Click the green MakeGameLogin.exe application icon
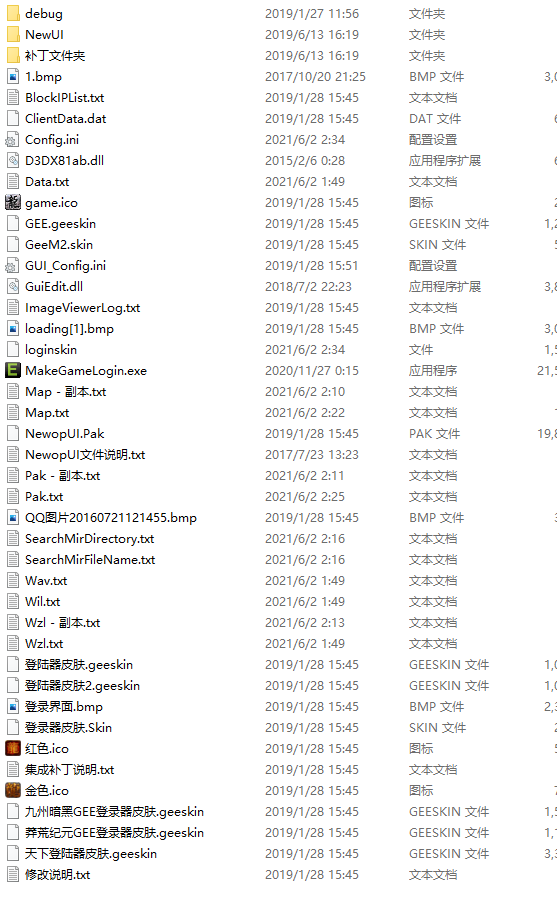Viewport: 557px width, 900px height. (13, 370)
